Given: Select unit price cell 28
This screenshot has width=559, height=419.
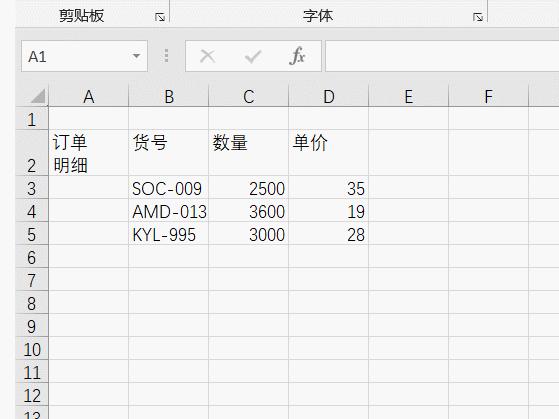Looking at the screenshot, I should pos(329,233).
